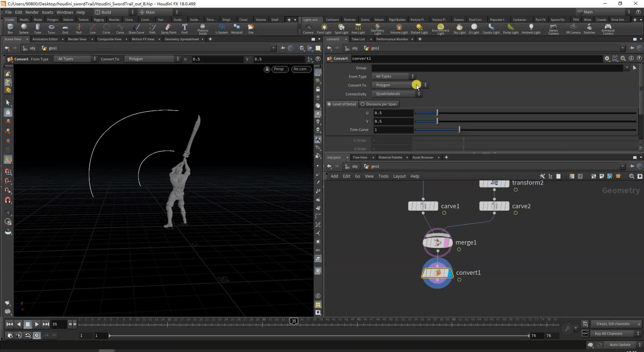
Task: Open the File menu
Action: 8,12
